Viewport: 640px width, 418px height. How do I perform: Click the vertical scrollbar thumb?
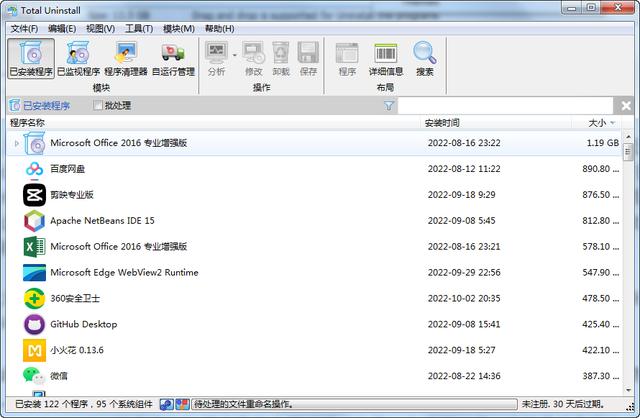[628, 152]
